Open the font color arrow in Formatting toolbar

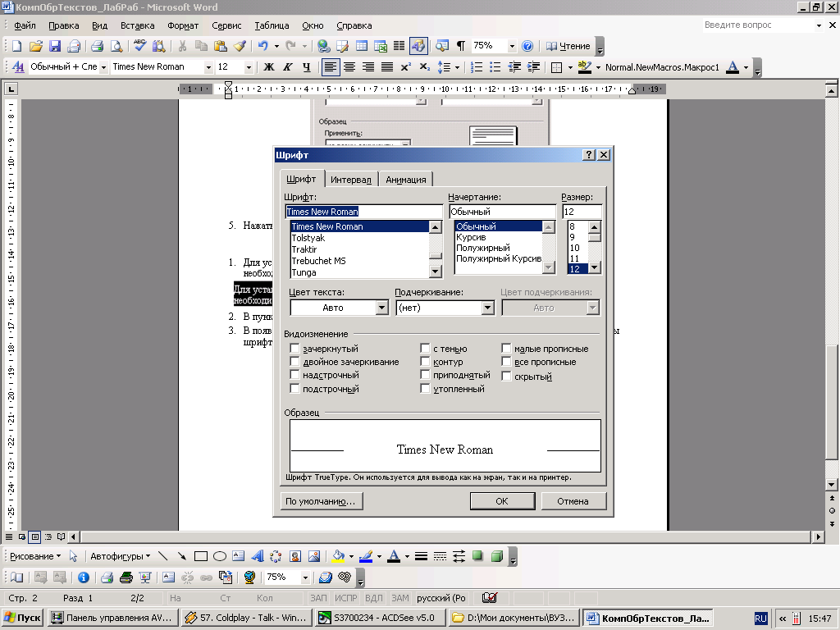(746, 67)
